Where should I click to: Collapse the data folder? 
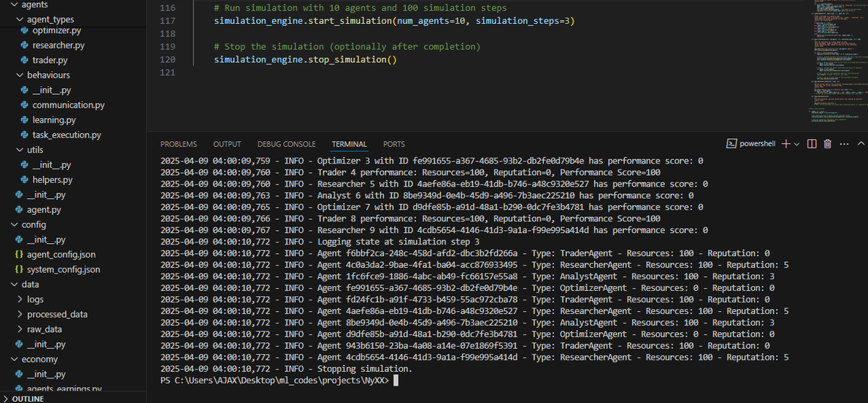point(14,284)
